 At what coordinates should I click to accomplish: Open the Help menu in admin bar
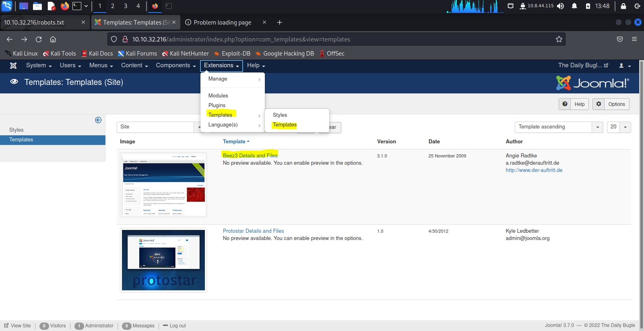point(256,66)
